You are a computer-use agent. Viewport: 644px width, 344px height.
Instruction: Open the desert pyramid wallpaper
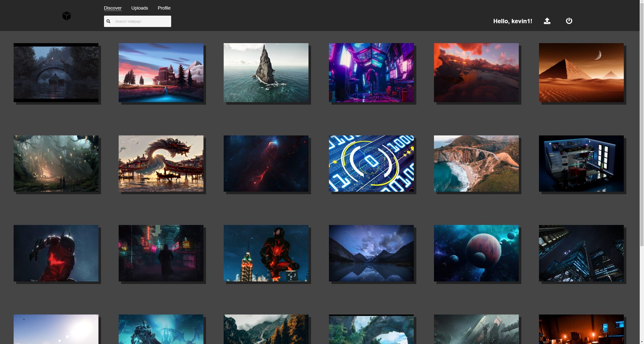click(x=581, y=73)
